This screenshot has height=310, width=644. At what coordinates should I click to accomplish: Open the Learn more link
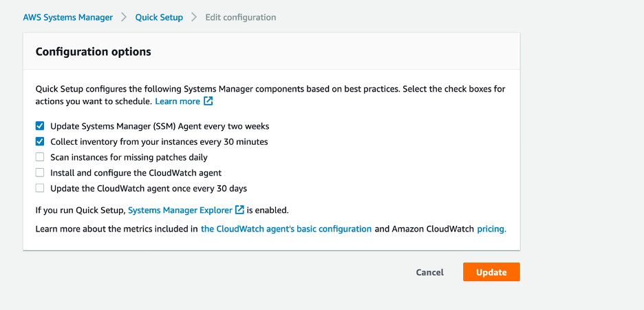[178, 101]
